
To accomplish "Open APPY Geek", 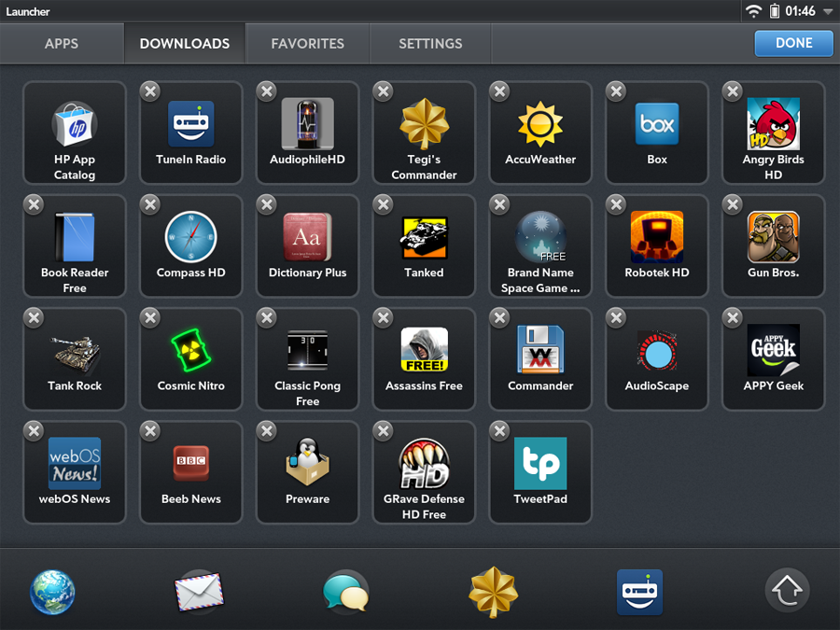I will click(x=774, y=359).
